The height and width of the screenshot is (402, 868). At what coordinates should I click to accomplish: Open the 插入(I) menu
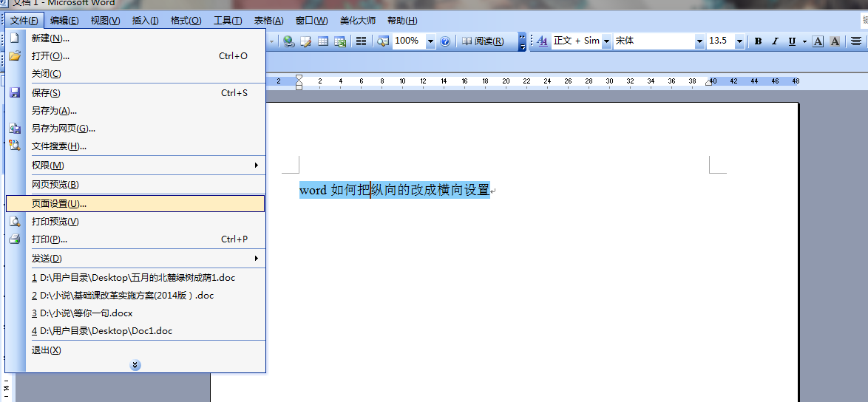click(145, 21)
